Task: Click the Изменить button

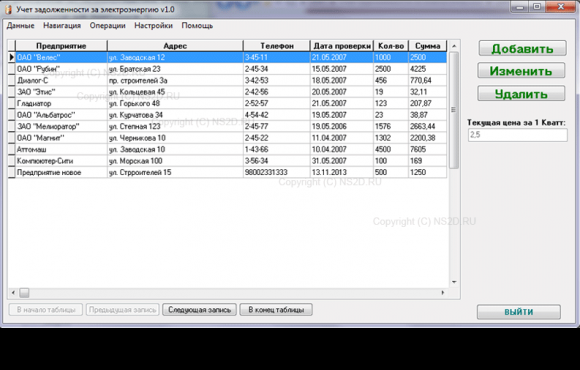Action: 521,71
